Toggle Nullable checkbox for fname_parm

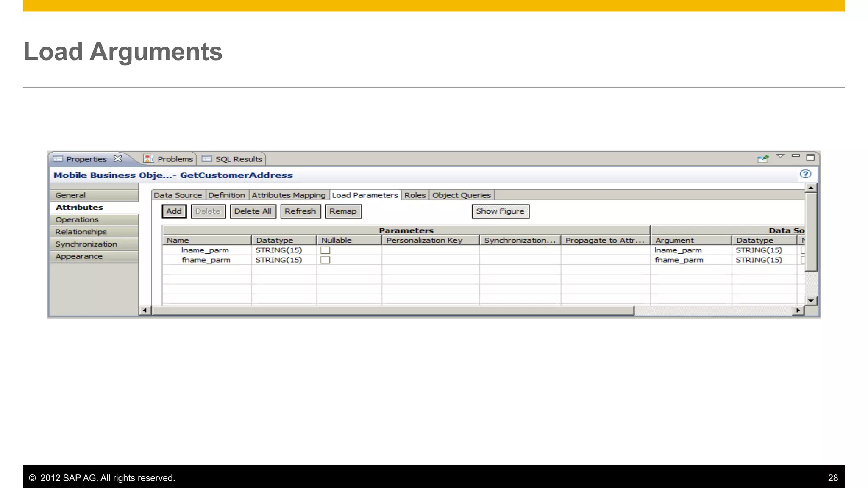coord(325,260)
